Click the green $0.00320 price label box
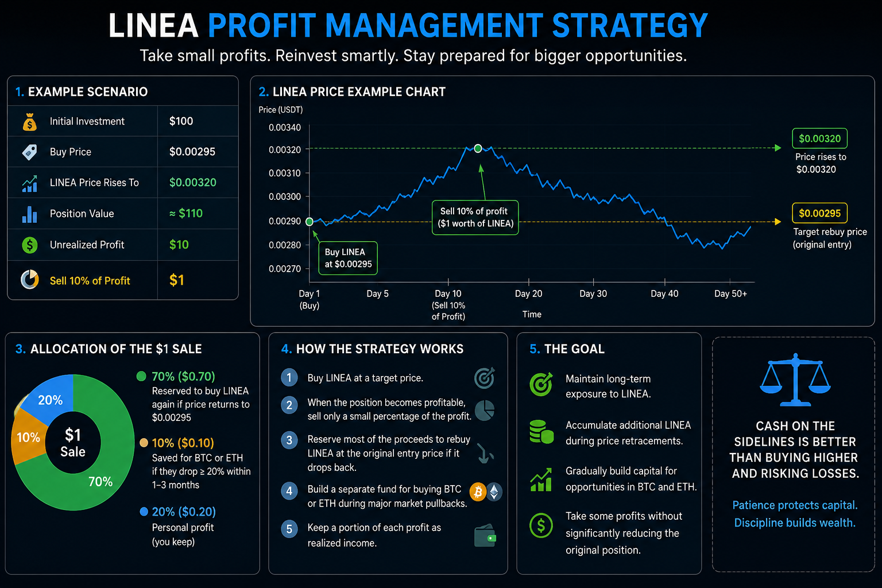This screenshot has width=882, height=588. click(819, 138)
